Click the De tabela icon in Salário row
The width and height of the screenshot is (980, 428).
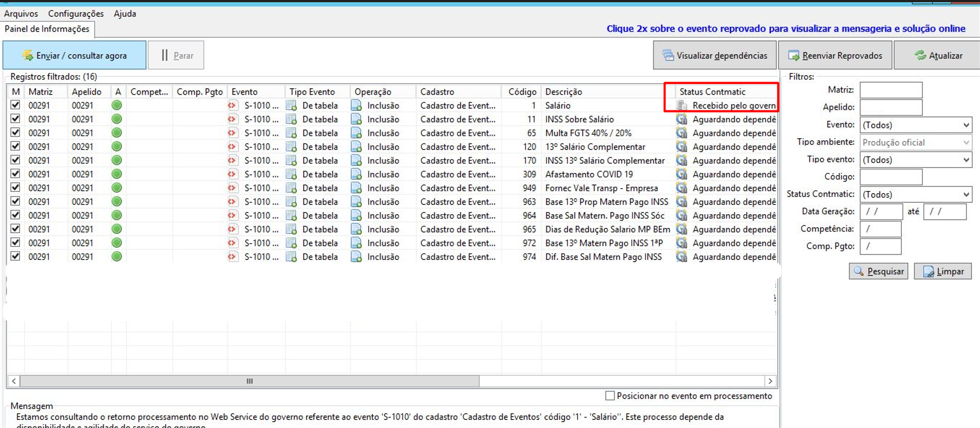coord(292,106)
